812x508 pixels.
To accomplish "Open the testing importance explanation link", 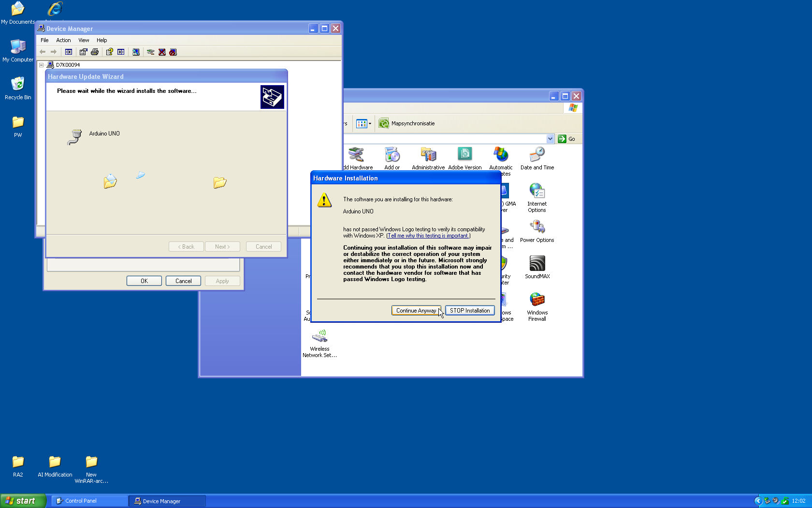I will coord(428,236).
